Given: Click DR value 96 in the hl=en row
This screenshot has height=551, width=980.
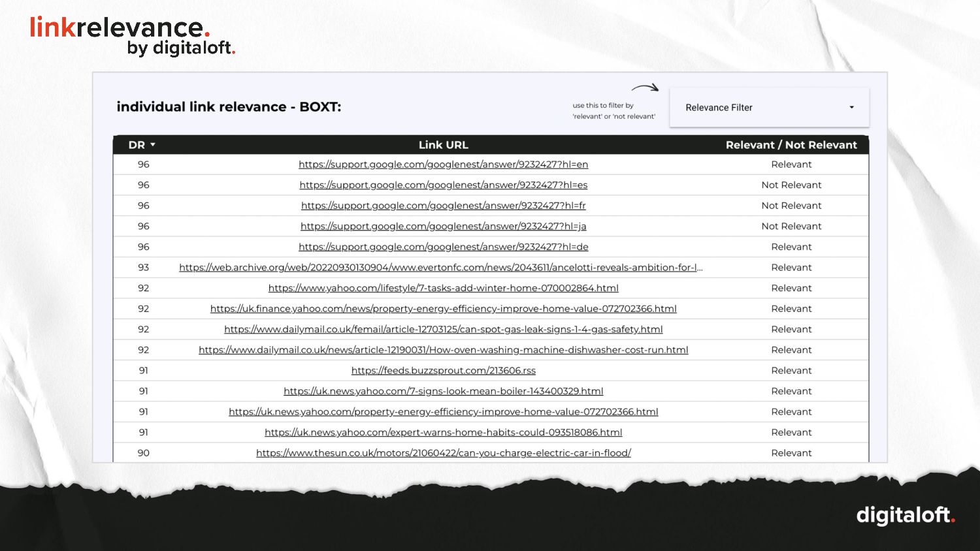Looking at the screenshot, I should point(144,165).
